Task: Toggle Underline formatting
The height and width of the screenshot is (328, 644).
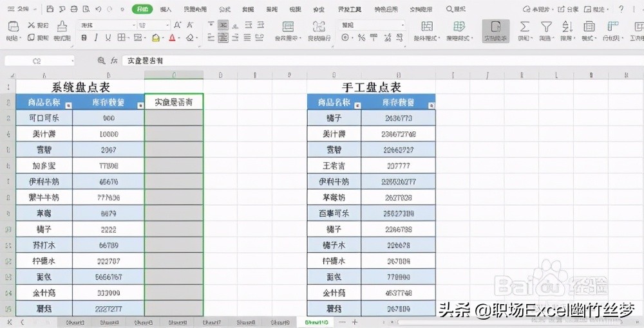Action: [108, 38]
